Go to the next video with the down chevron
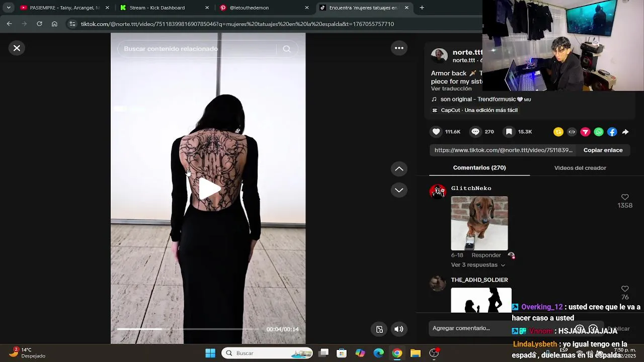644x362 pixels. click(399, 190)
